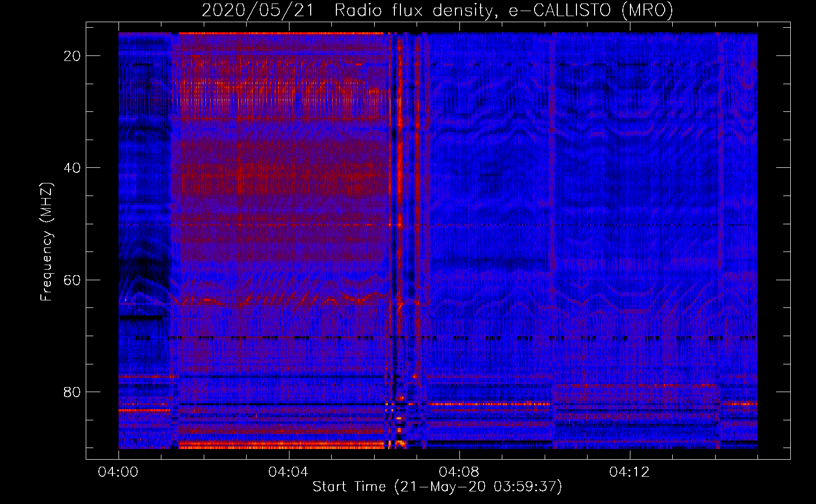Click the 'Frequency (MHZ)' y-axis label
The width and height of the screenshot is (816, 504).
point(46,242)
